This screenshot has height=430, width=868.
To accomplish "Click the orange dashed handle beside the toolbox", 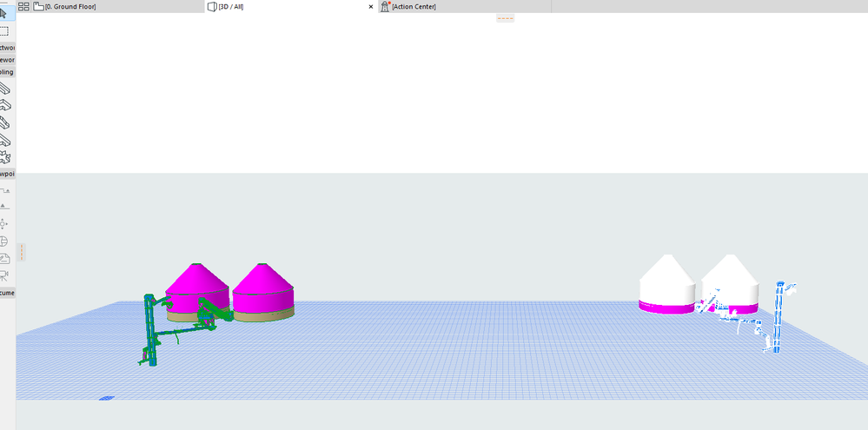I will [22, 253].
